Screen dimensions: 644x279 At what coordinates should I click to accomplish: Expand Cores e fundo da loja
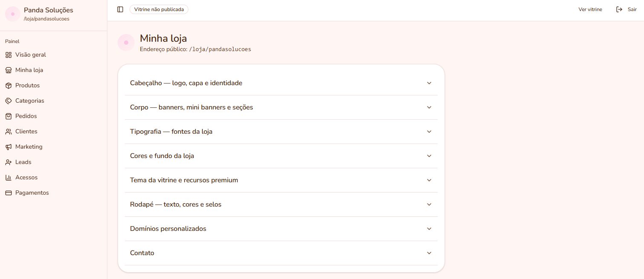coord(281,156)
